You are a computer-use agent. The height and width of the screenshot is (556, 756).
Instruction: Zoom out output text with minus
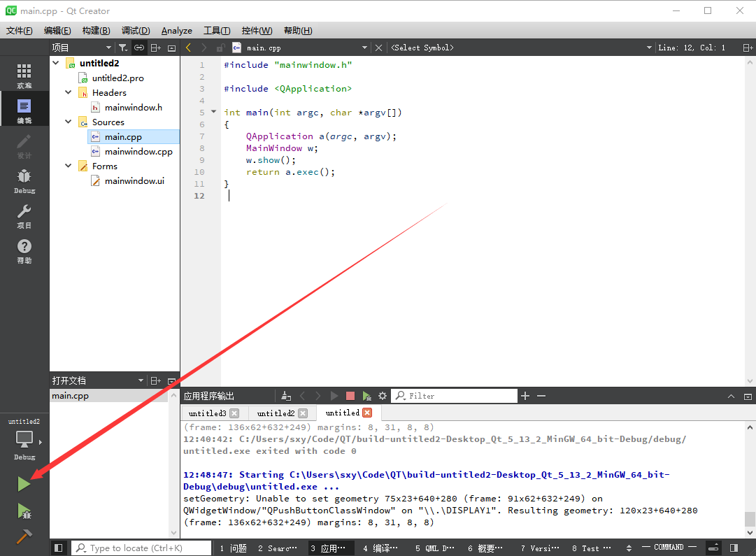click(x=541, y=396)
